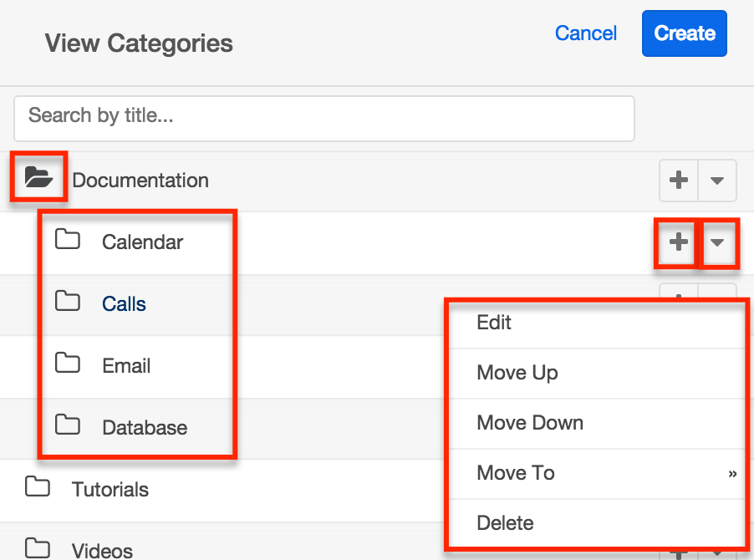Add a subcategory under Documentation using plus
Screen dimensions: 754x560
(x=678, y=181)
